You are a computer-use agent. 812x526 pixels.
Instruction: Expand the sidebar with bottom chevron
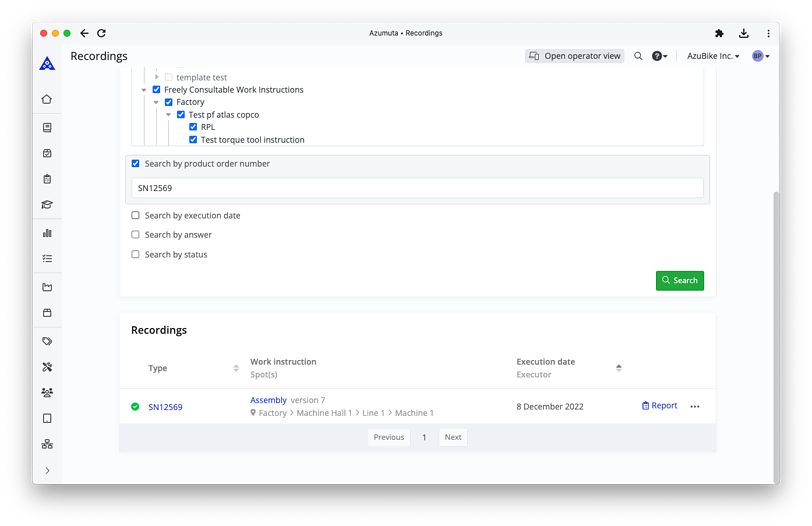coord(47,471)
